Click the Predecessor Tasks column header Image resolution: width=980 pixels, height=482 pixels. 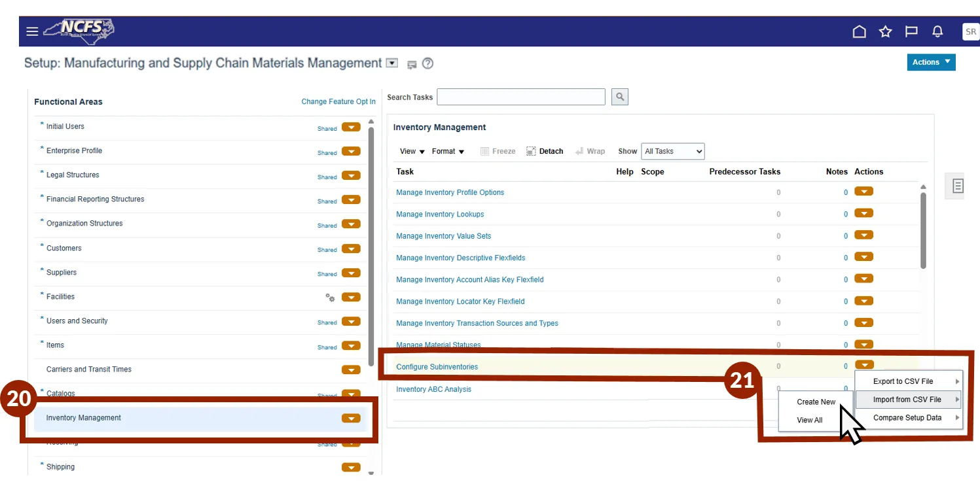point(745,172)
